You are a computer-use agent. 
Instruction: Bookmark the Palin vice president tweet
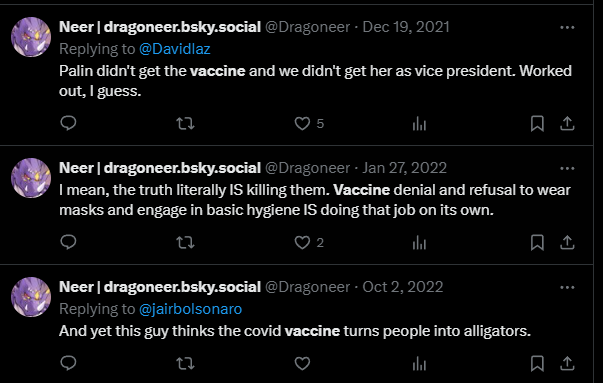pyautogui.click(x=537, y=124)
